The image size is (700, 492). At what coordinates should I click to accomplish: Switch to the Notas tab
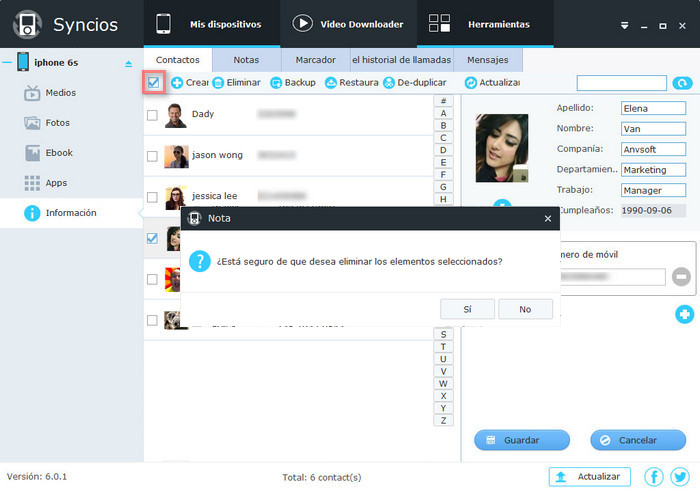pyautogui.click(x=246, y=60)
